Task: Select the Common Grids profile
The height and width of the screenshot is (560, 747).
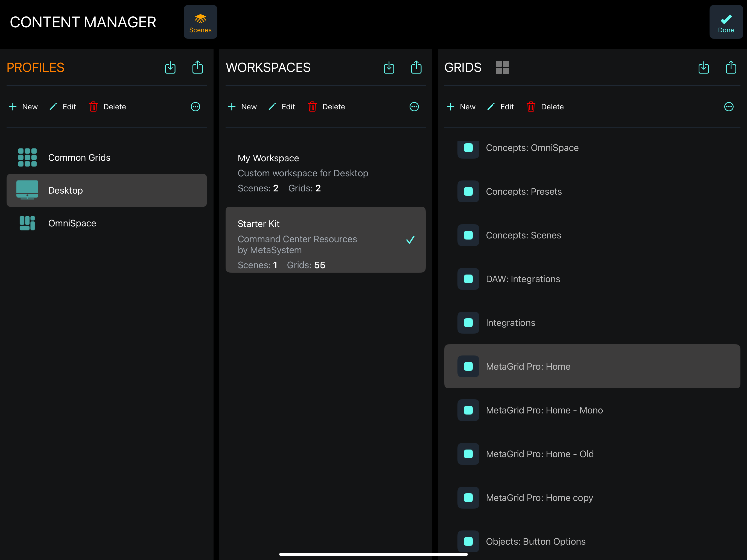Action: click(79, 158)
